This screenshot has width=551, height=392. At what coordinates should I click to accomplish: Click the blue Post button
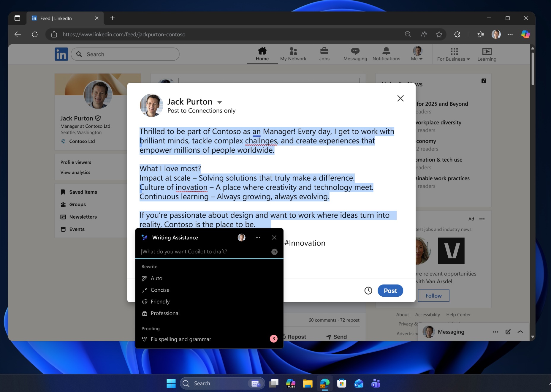tap(390, 291)
